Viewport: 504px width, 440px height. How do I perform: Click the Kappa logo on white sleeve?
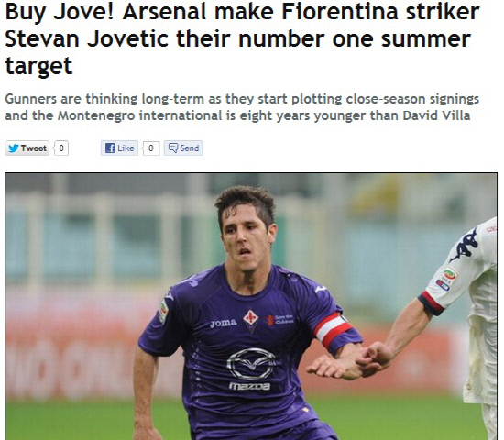464,245
